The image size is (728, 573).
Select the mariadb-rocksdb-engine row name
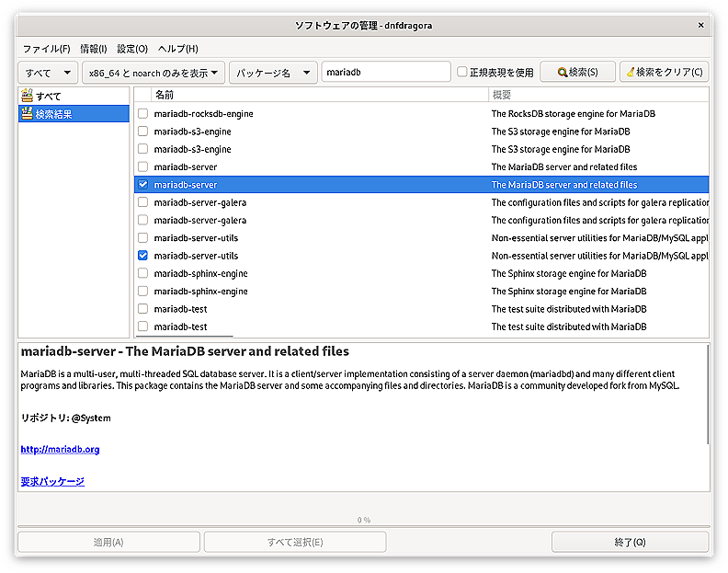(203, 114)
